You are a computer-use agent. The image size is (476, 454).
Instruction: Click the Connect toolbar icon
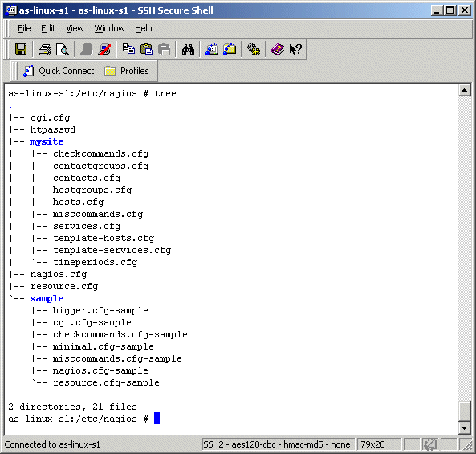coord(87,49)
